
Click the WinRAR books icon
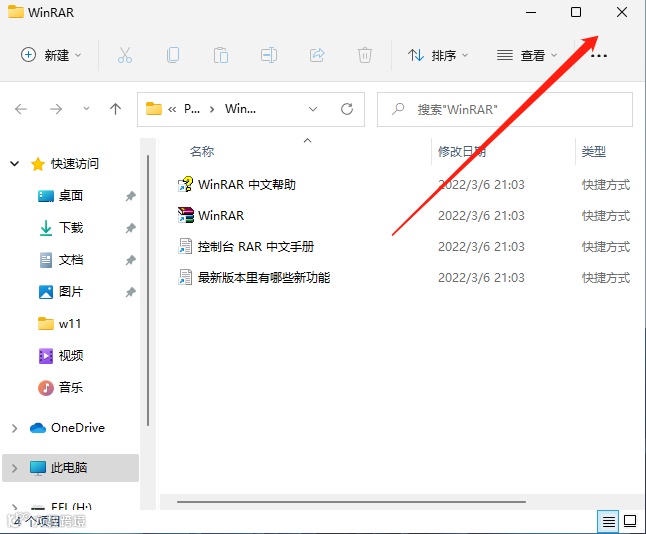[185, 215]
